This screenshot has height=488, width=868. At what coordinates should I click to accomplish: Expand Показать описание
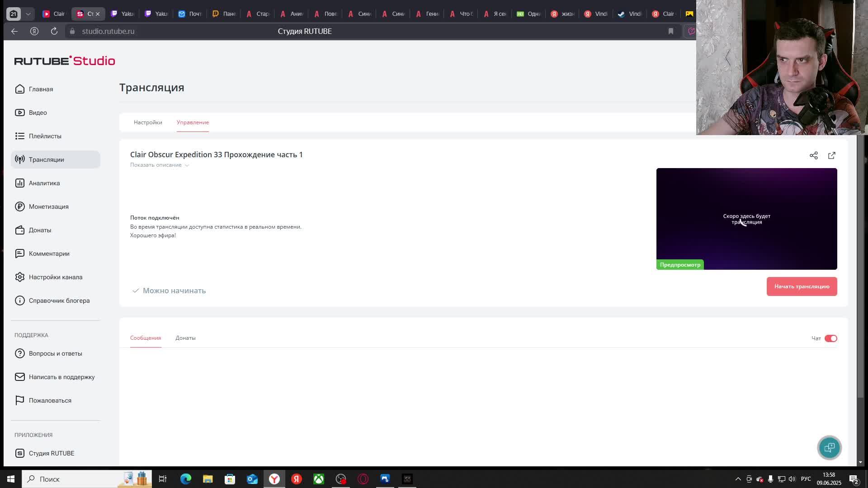(160, 165)
